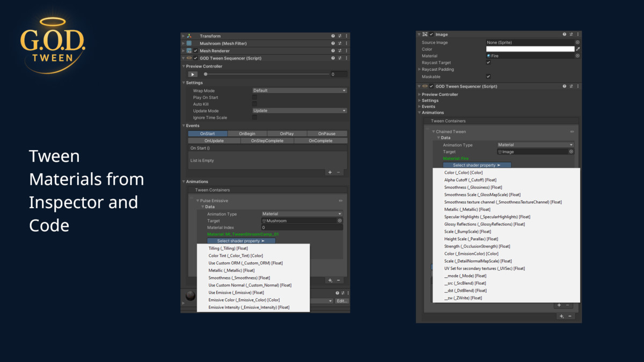
Task: Uncheck the Raycast Target checkbox
Action: point(488,63)
